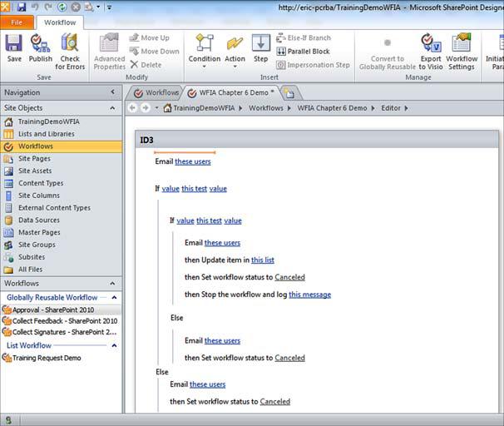This screenshot has width=504, height=426.
Task: Save the workflow using ribbon Save icon
Action: (14, 48)
